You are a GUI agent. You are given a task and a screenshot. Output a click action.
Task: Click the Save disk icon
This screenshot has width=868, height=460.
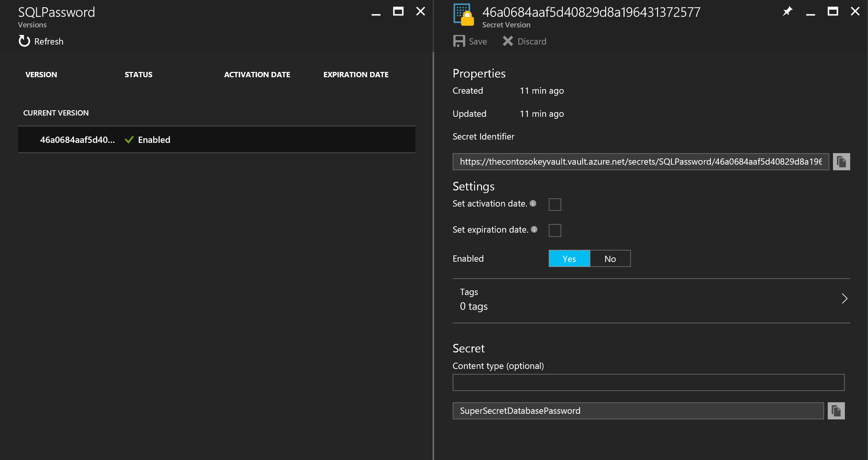pos(459,41)
